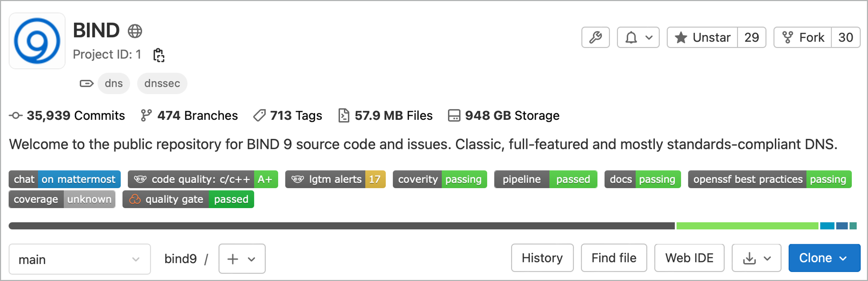
Task: Click the chat on mattermost badge
Action: (x=65, y=179)
